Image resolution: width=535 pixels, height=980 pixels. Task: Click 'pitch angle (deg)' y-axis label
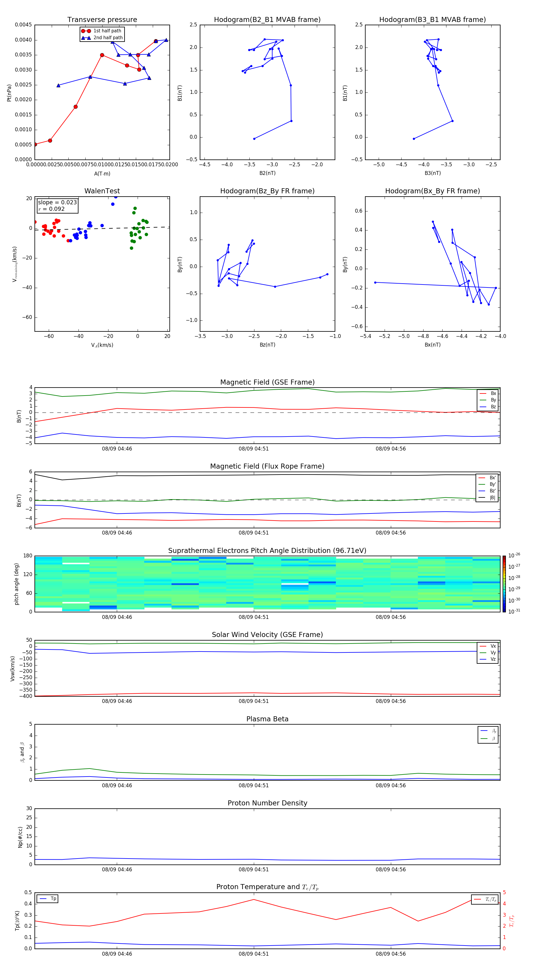coord(16,584)
